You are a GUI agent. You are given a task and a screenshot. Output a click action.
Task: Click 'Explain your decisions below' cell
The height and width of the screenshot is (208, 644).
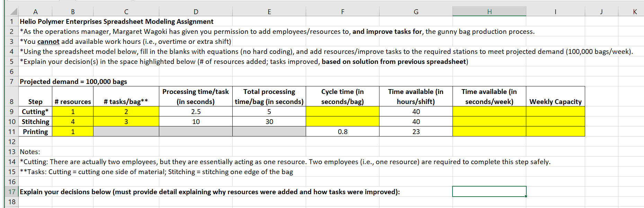coord(210,192)
